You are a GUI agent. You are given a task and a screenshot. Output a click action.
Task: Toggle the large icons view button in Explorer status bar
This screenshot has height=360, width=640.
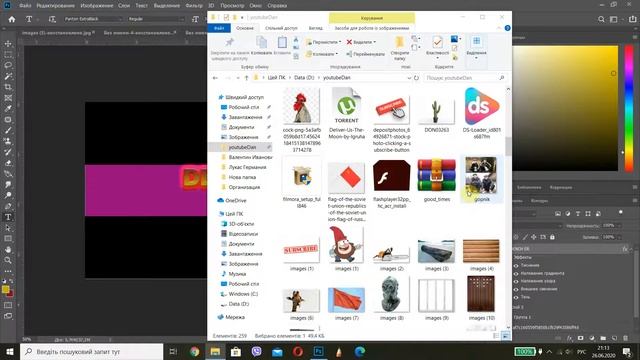point(505,336)
